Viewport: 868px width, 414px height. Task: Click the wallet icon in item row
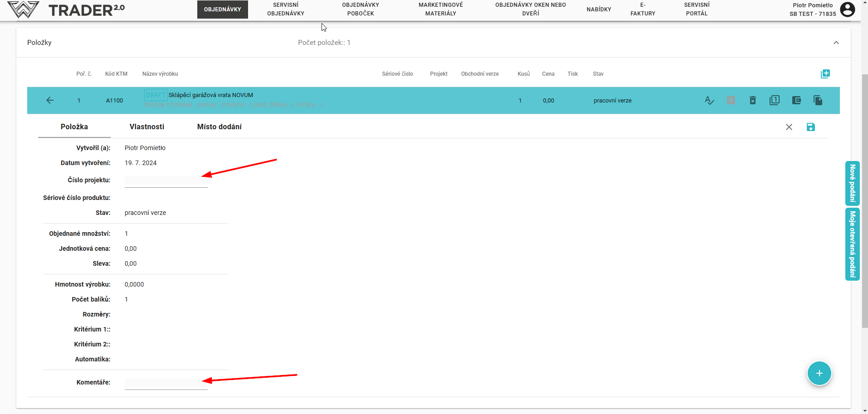click(x=796, y=100)
